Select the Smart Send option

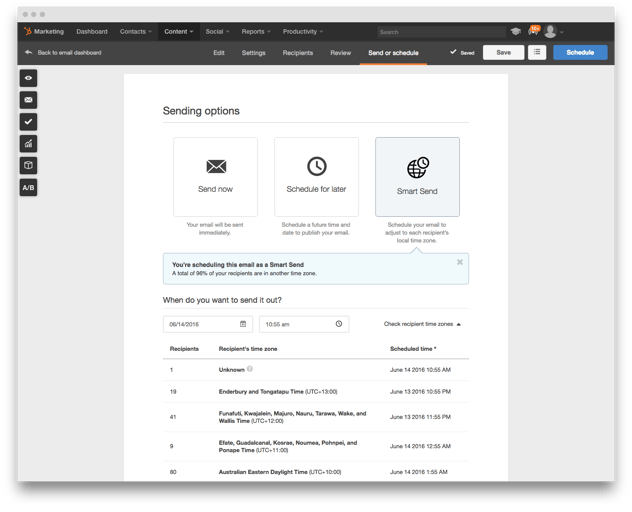[417, 177]
